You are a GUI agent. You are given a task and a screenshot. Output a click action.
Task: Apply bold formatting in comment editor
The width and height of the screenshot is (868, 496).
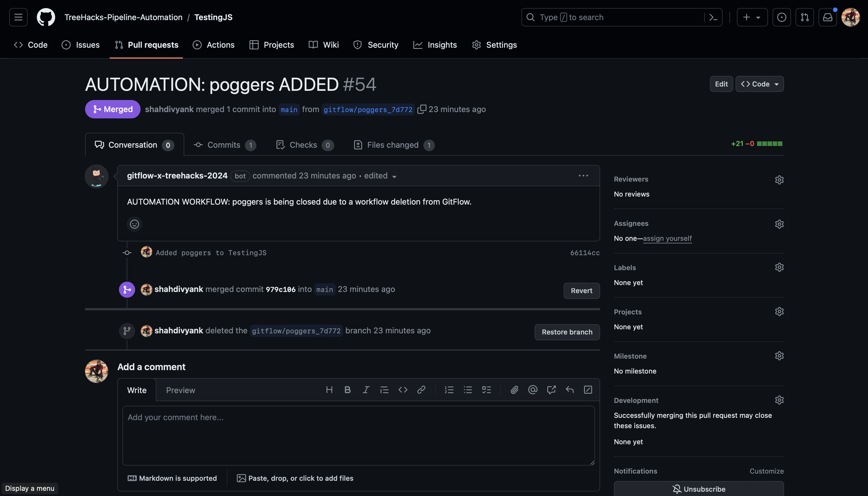tap(347, 390)
